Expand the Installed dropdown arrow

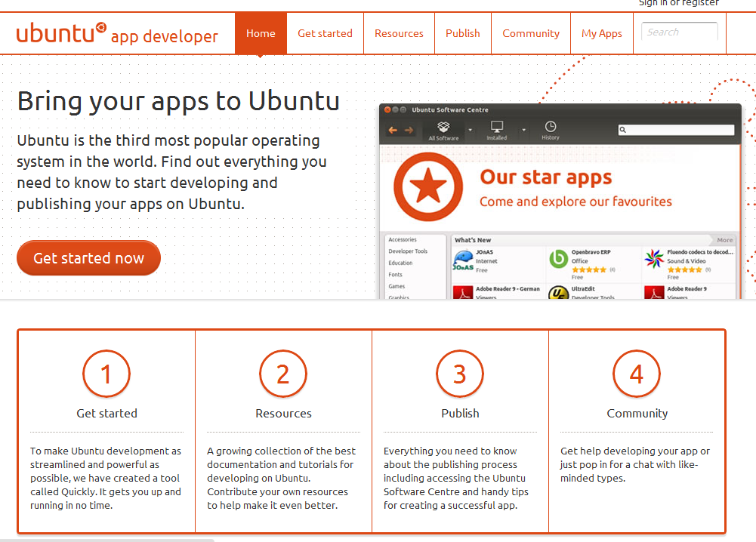(523, 130)
